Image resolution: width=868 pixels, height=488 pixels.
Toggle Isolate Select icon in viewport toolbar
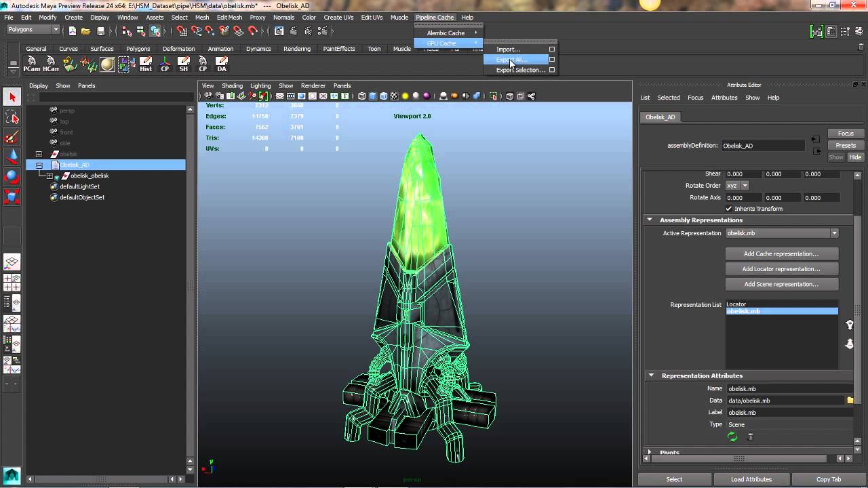(493, 96)
